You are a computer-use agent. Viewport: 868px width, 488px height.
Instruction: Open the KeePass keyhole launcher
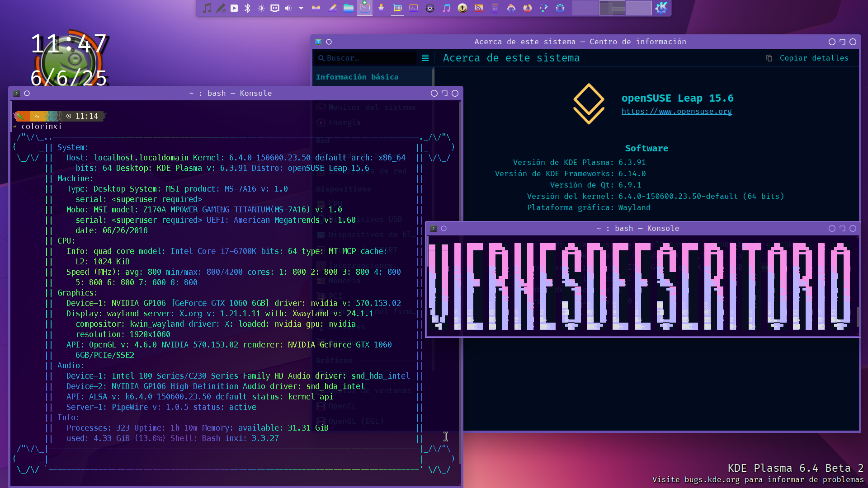click(462, 8)
